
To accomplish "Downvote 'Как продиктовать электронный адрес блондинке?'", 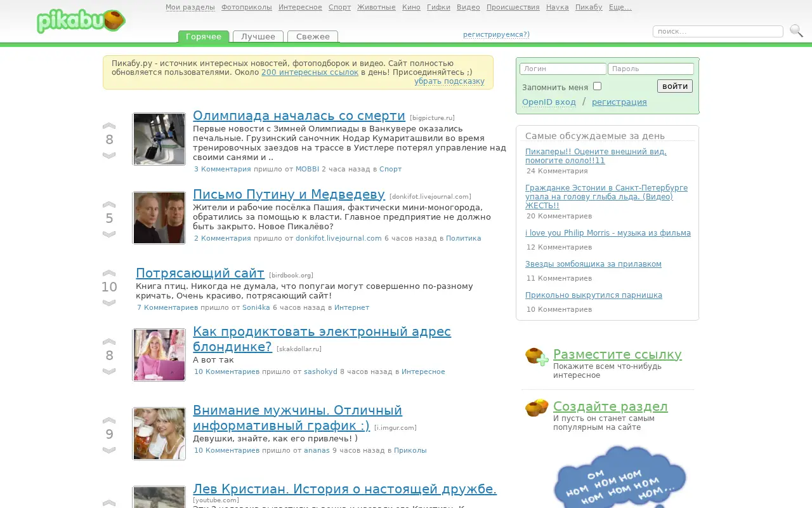I will coord(109,371).
